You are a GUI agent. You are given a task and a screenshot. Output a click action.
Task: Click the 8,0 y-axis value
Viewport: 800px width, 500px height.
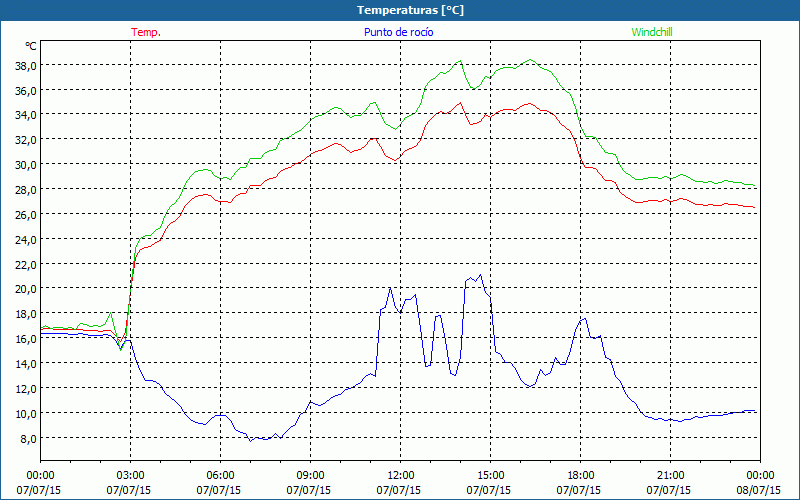[28, 439]
